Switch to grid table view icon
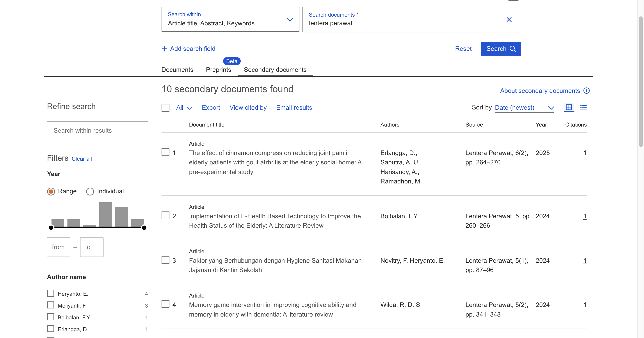 (x=569, y=107)
